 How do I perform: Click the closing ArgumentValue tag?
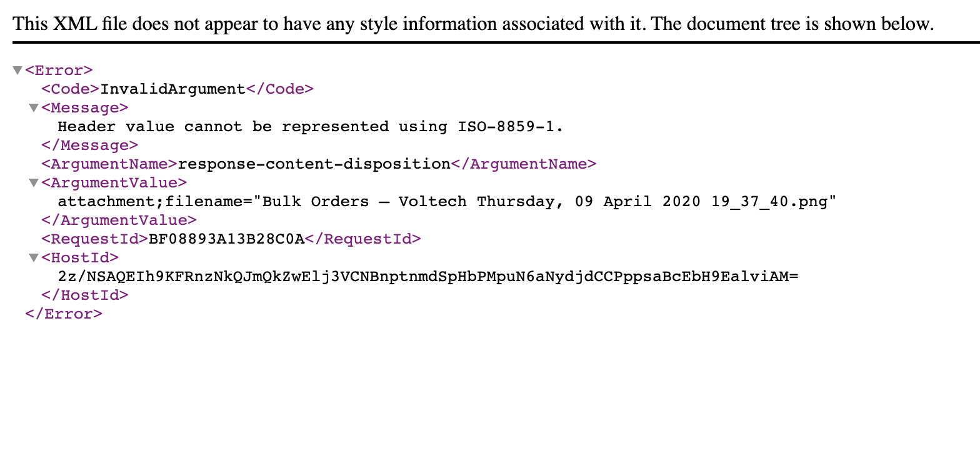coord(119,221)
